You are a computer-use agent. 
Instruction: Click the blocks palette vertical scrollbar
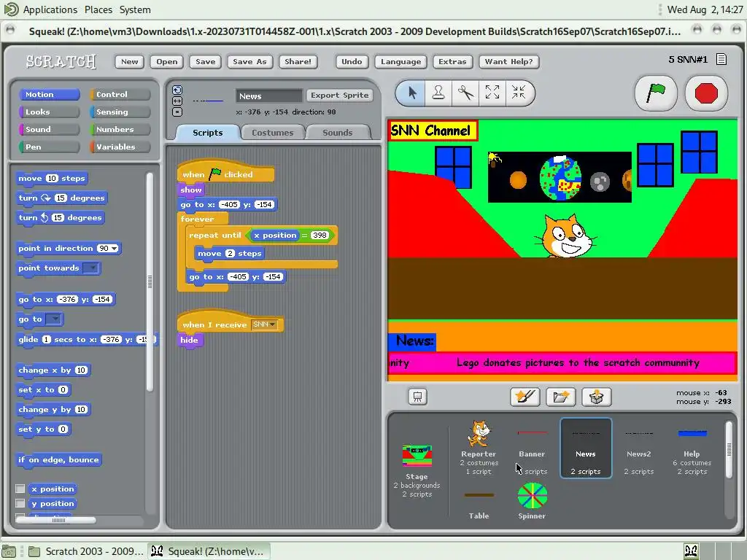click(x=150, y=282)
